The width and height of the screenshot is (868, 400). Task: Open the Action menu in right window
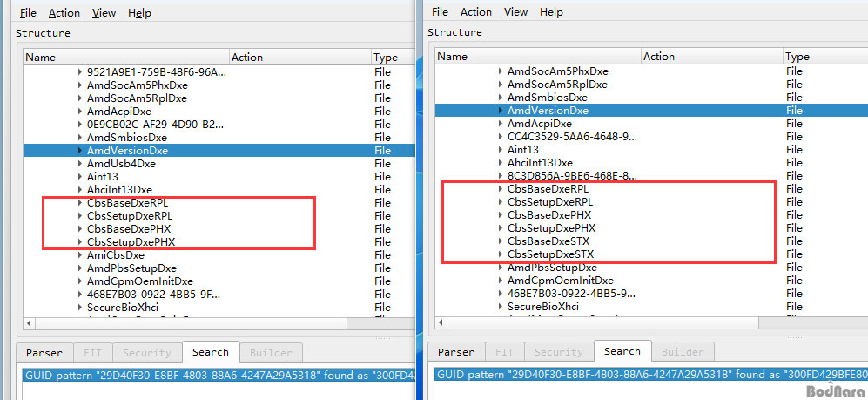(475, 12)
